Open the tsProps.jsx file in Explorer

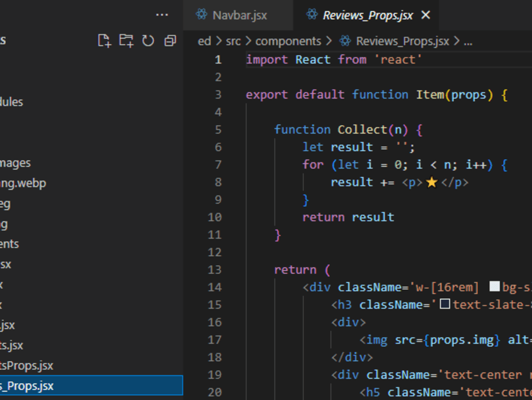pos(27,365)
